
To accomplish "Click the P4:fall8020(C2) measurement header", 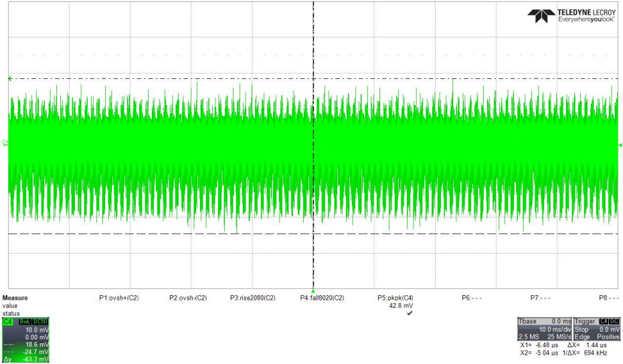I will click(323, 298).
